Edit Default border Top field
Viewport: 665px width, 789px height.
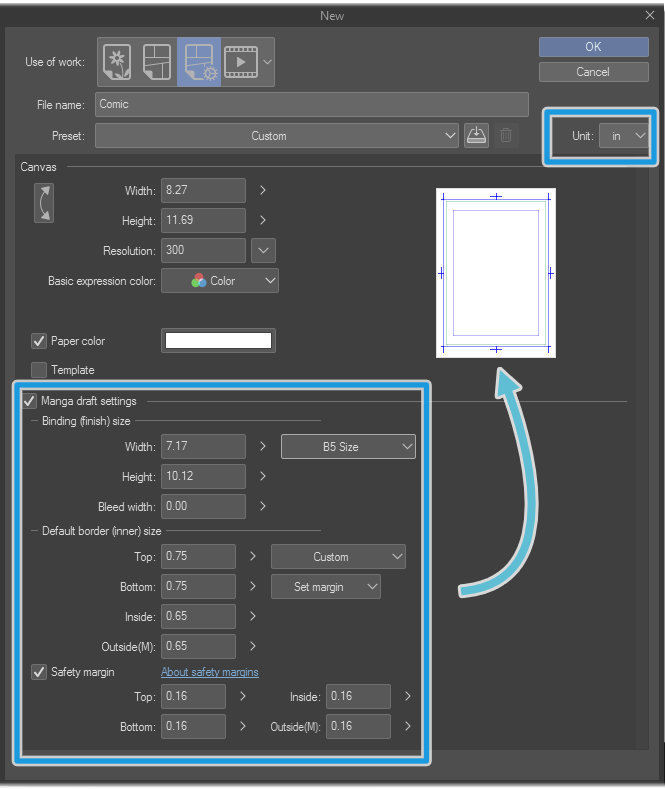click(x=198, y=557)
